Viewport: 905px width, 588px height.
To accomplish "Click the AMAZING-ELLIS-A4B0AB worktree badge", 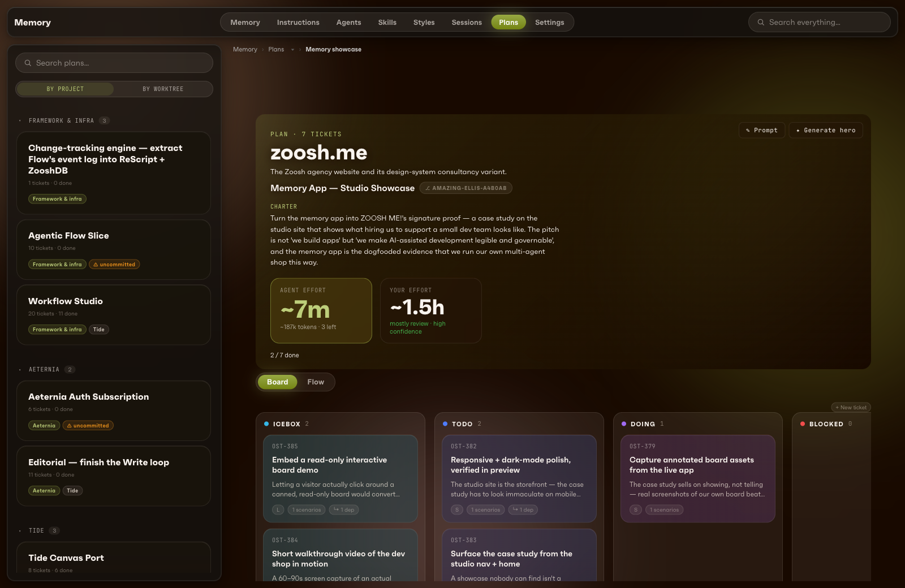I will (x=466, y=188).
